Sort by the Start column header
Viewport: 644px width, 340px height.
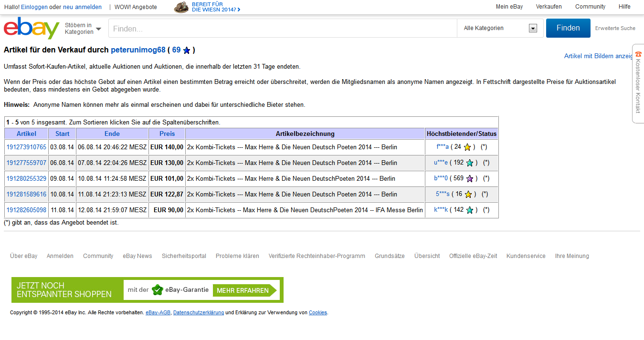coord(62,134)
